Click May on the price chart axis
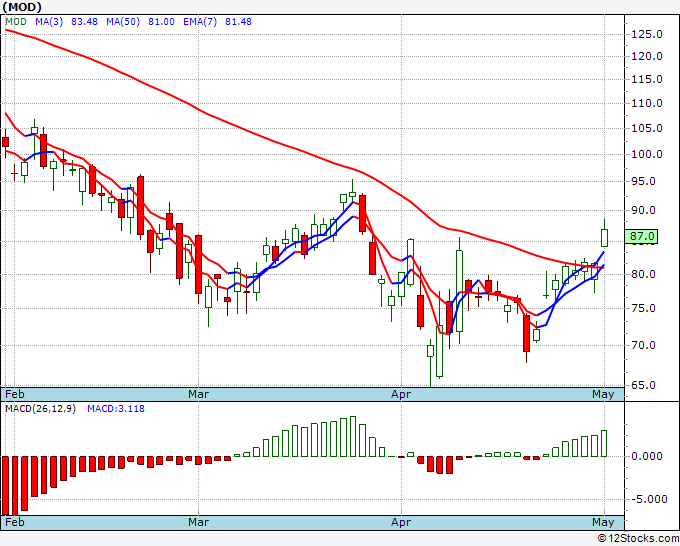680x546 pixels. [604, 394]
